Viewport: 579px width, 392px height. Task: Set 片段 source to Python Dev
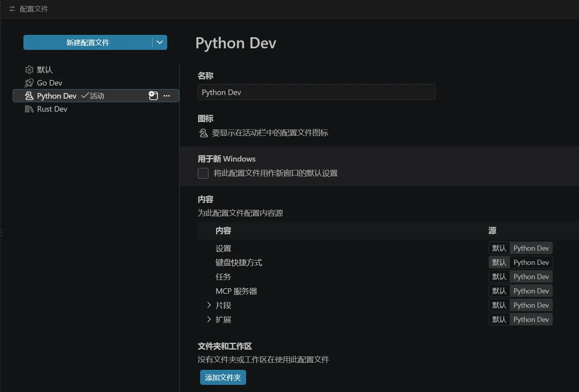tap(531, 305)
